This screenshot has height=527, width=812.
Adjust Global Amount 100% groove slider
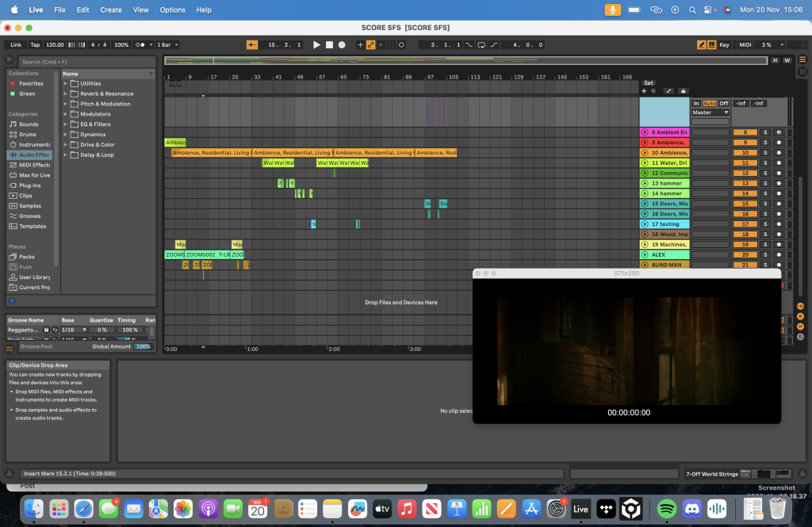point(143,347)
